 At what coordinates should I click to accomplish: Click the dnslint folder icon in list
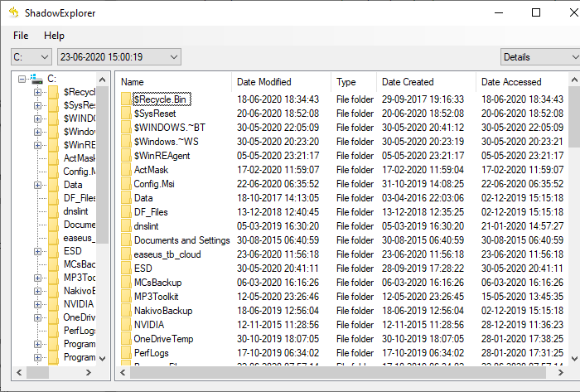coord(126,226)
